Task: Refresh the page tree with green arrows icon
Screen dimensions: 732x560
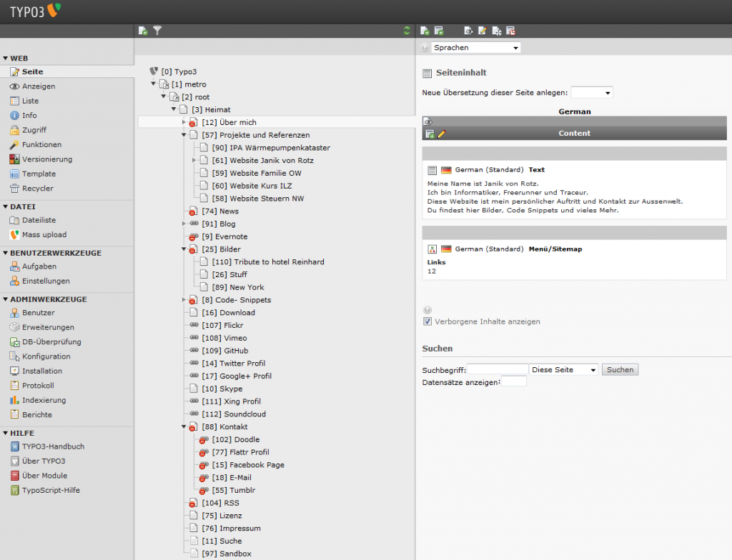Action: (x=407, y=31)
